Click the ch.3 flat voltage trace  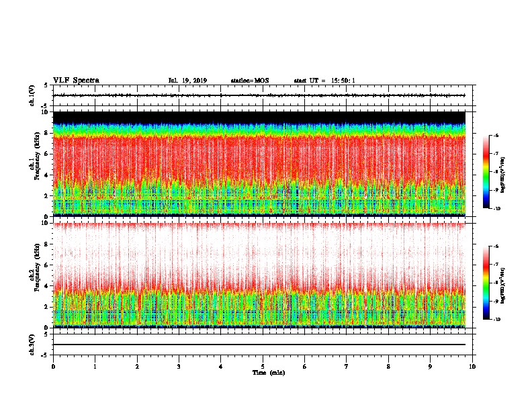[x=259, y=345]
